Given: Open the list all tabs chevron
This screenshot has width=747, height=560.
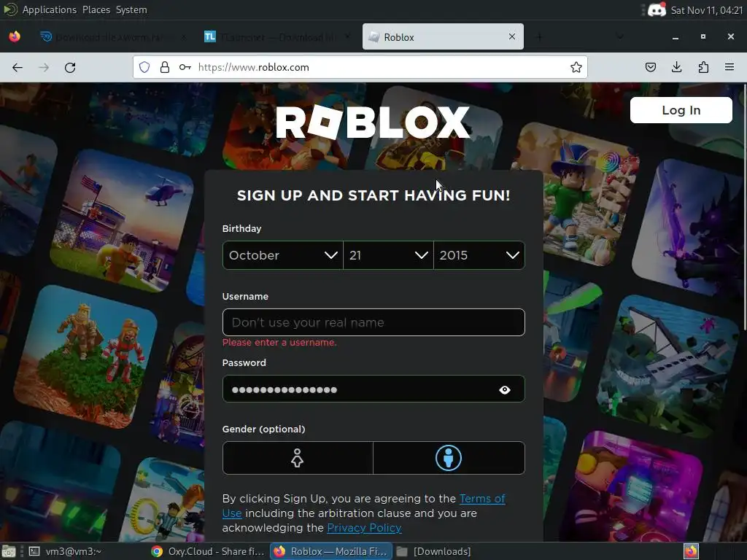Looking at the screenshot, I should coord(620,36).
